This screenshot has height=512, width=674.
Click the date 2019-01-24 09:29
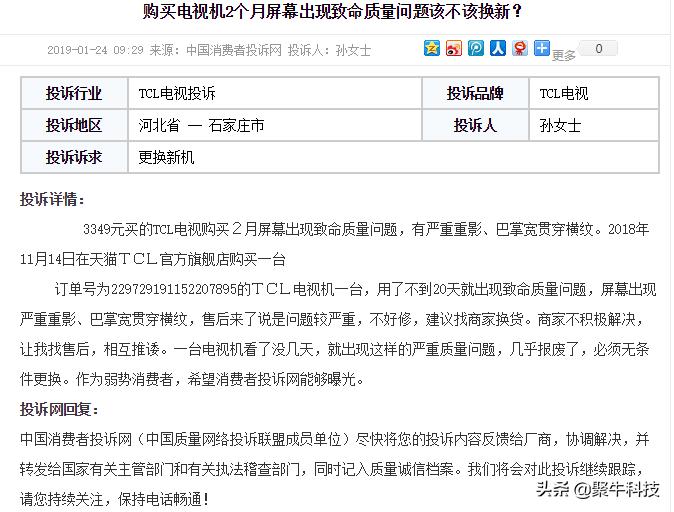coord(95,50)
